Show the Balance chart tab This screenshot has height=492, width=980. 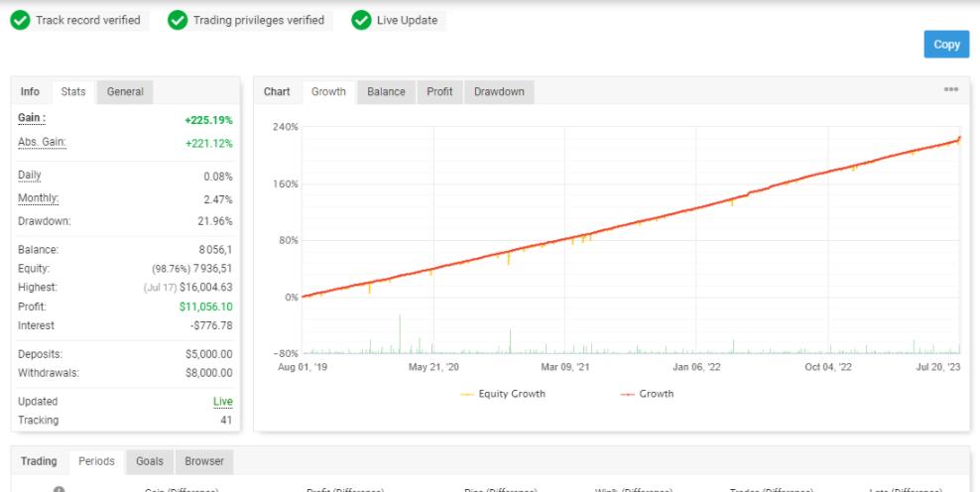[386, 92]
